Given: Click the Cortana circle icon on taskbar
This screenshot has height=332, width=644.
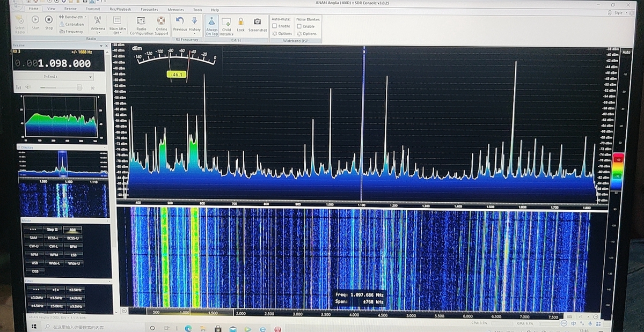Looking at the screenshot, I should (x=152, y=328).
